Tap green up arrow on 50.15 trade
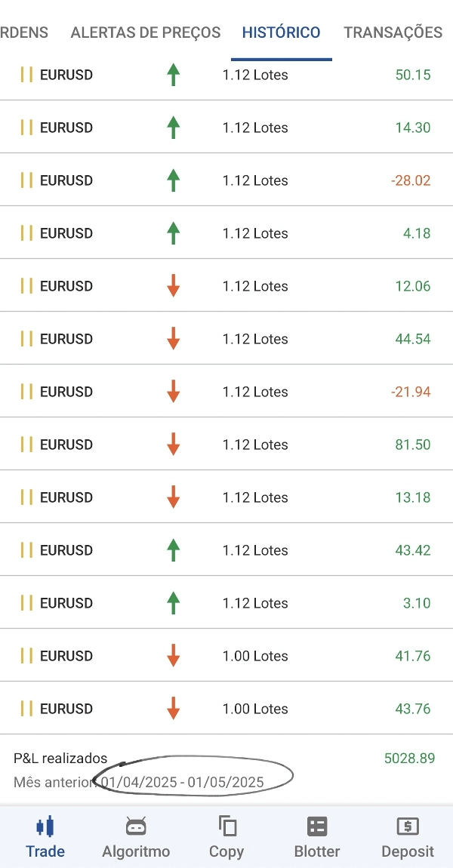 coord(173,75)
